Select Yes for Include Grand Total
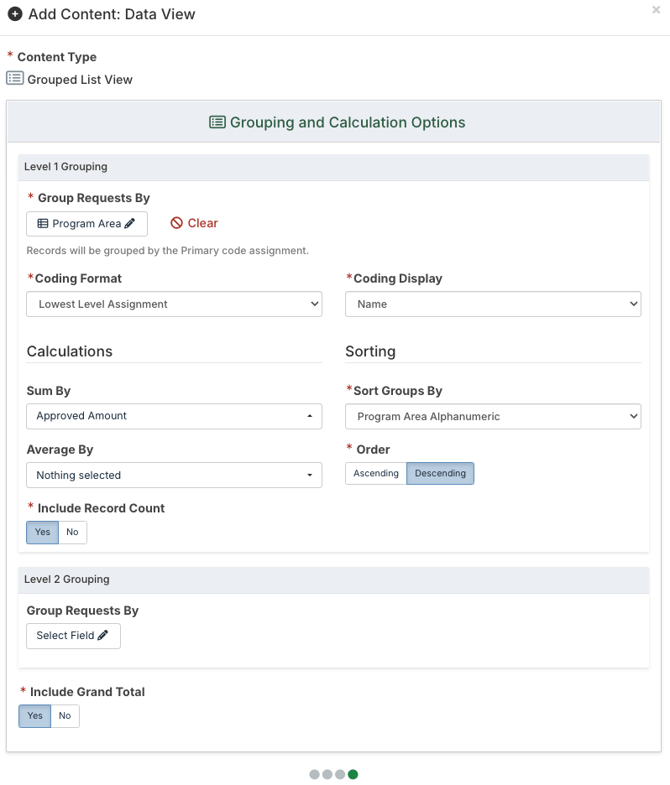Viewport: 670px width, 785px height. (35, 716)
